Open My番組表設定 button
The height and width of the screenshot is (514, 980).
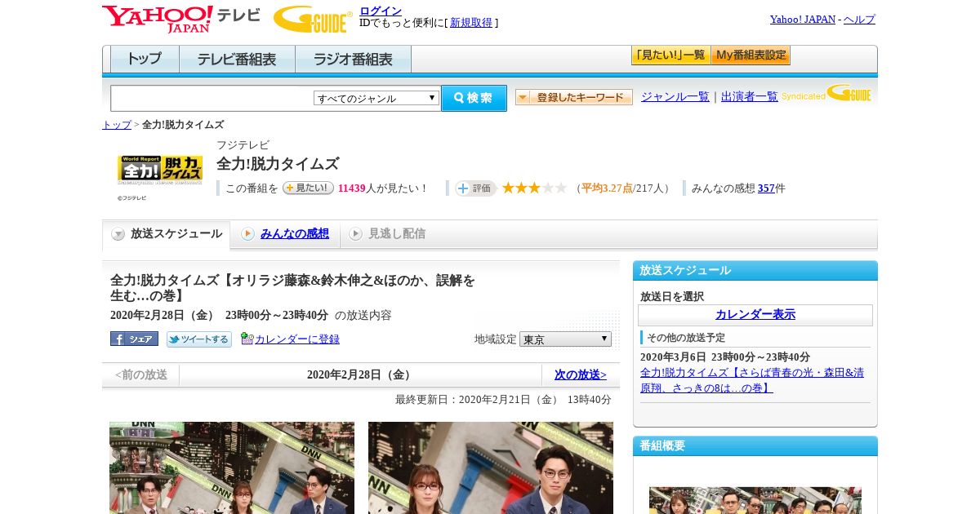[751, 55]
